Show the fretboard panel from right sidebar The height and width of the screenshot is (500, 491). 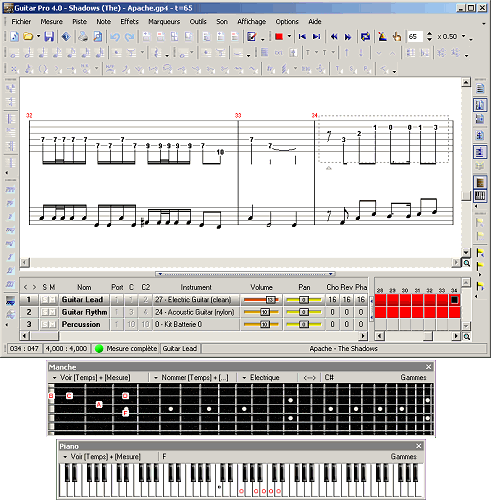coord(480,182)
